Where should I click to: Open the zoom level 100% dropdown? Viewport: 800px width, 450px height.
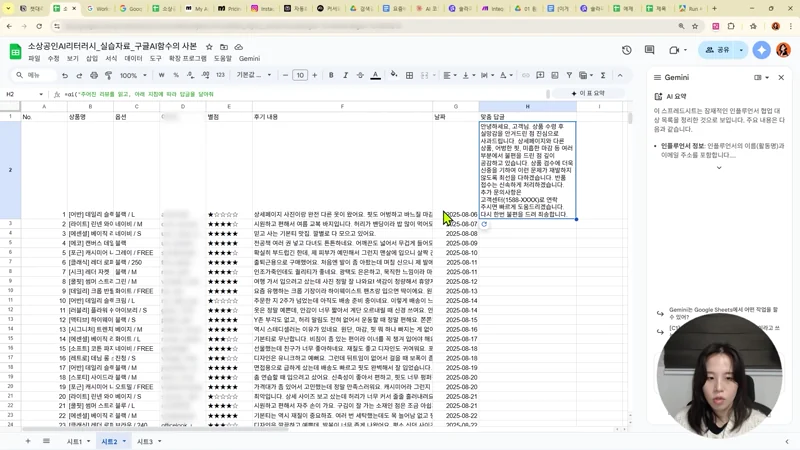click(x=133, y=76)
